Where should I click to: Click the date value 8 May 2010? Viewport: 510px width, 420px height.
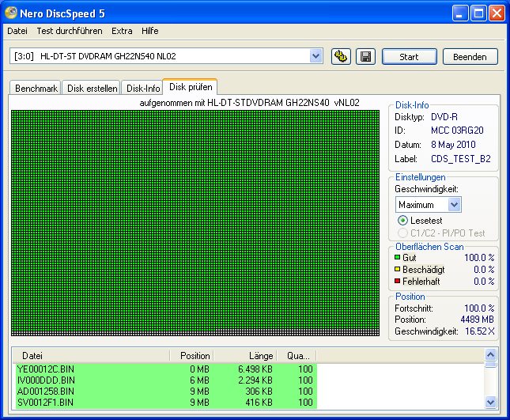coord(453,145)
